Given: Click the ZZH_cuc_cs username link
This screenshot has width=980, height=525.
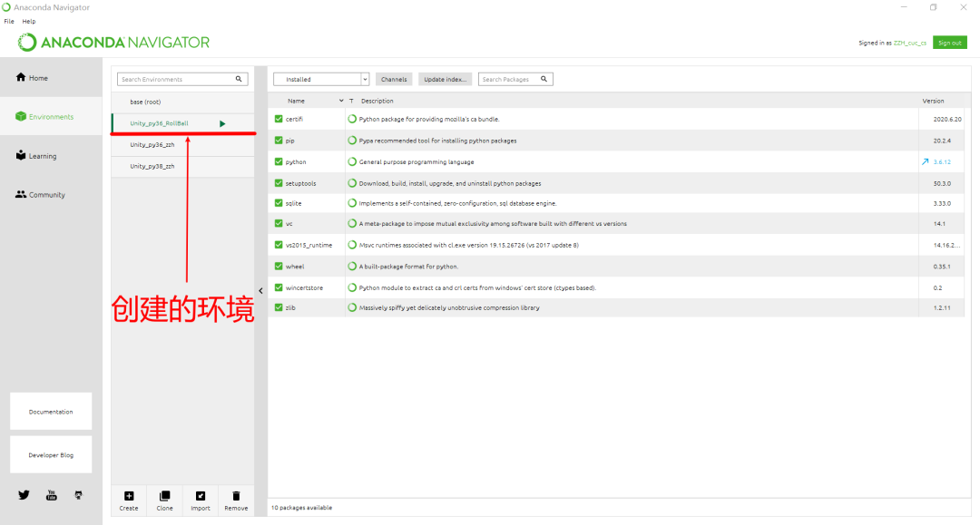Looking at the screenshot, I should 909,44.
